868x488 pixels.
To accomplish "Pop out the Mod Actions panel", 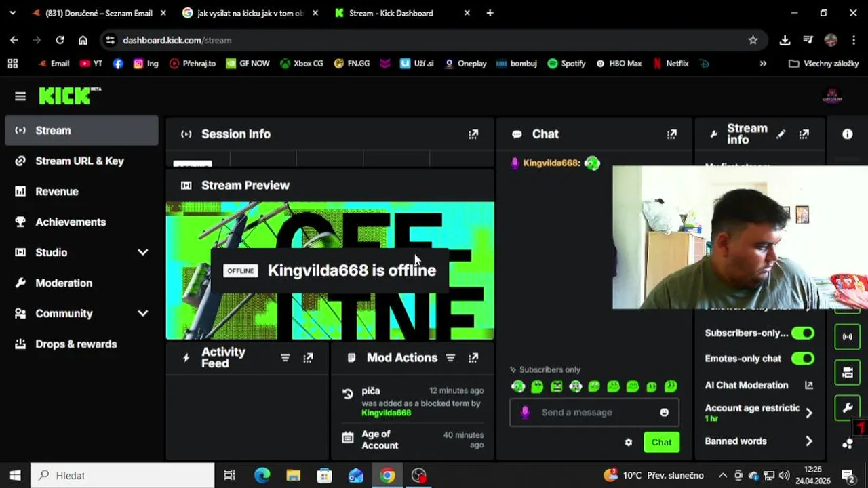I will [473, 358].
